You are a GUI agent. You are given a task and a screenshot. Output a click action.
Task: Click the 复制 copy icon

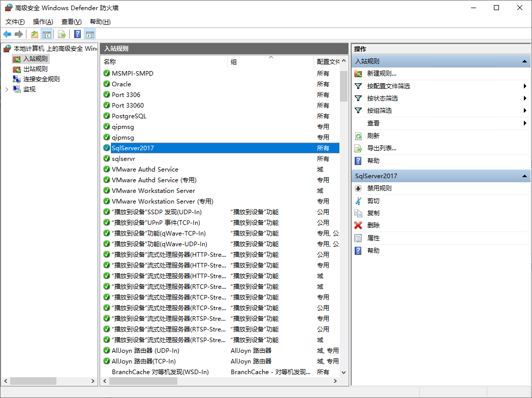click(358, 213)
